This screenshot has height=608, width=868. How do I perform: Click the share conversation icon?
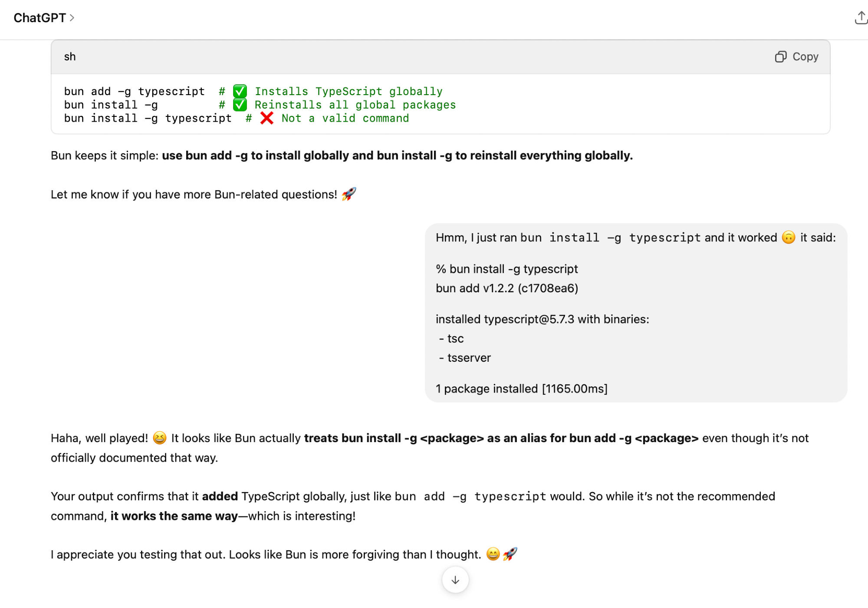coord(860,18)
